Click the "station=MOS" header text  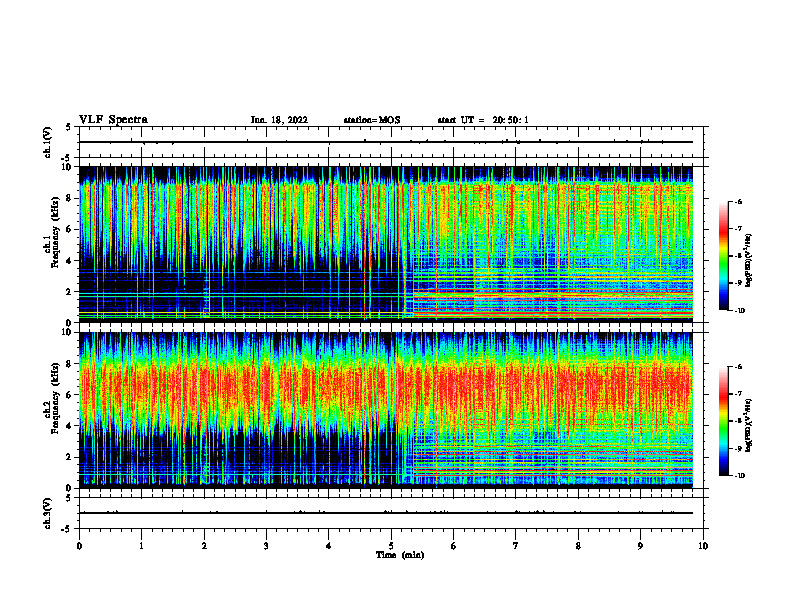(372, 120)
